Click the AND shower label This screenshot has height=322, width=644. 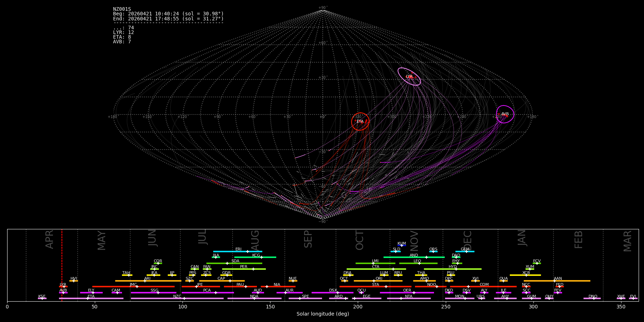pyautogui.click(x=414, y=255)
